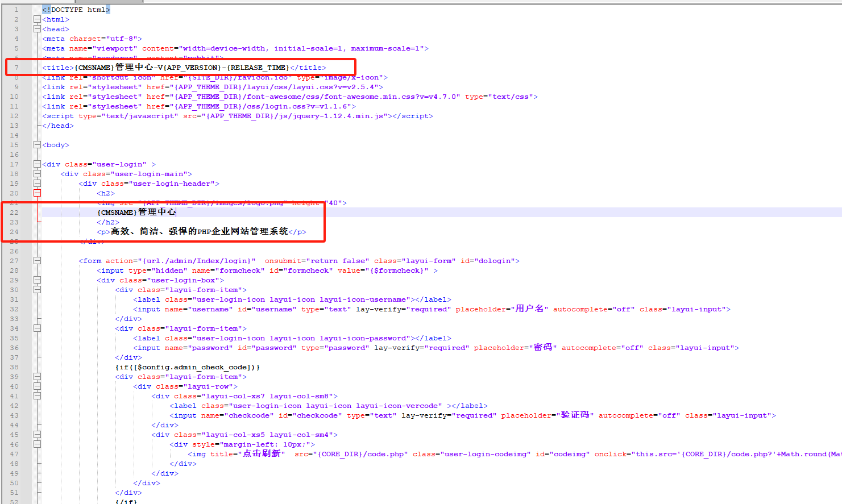Click the username placeholder 用户名 text
842x504 pixels.
tap(529, 309)
